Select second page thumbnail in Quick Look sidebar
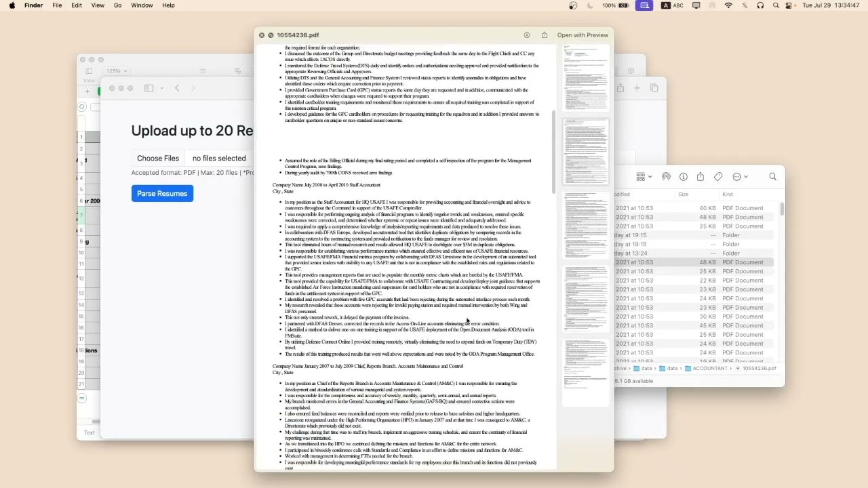The width and height of the screenshot is (868, 488). point(586,151)
